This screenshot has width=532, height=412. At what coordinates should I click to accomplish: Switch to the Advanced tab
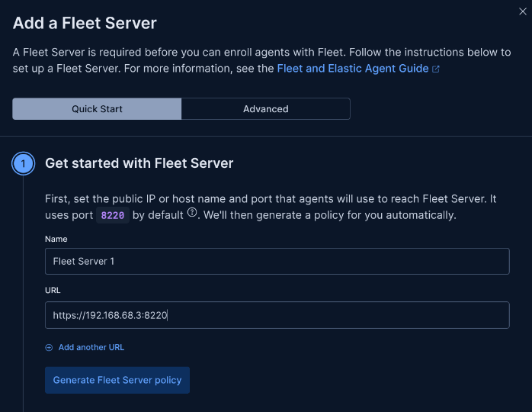(x=266, y=108)
